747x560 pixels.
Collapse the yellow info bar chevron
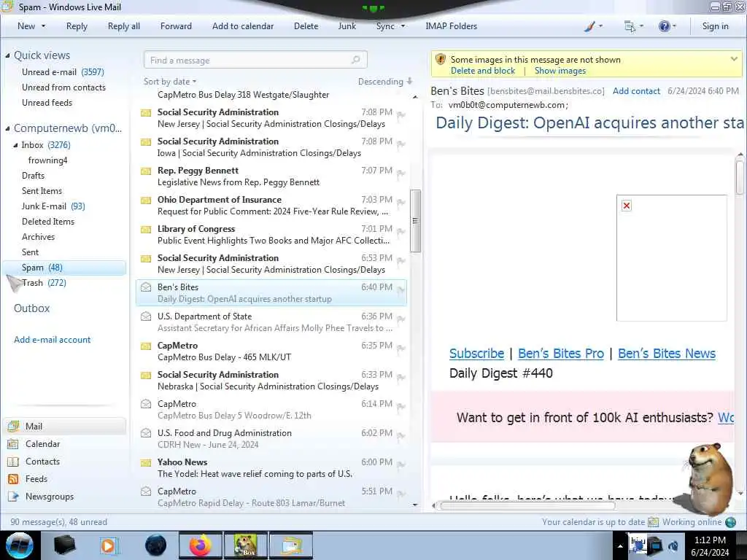click(734, 59)
